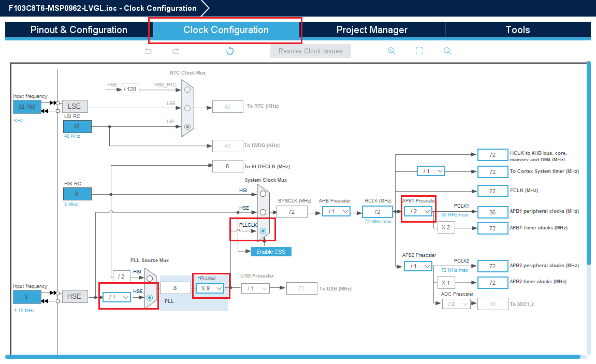Click the fit-to-screen frame icon
This screenshot has height=364, width=596.
(x=419, y=51)
